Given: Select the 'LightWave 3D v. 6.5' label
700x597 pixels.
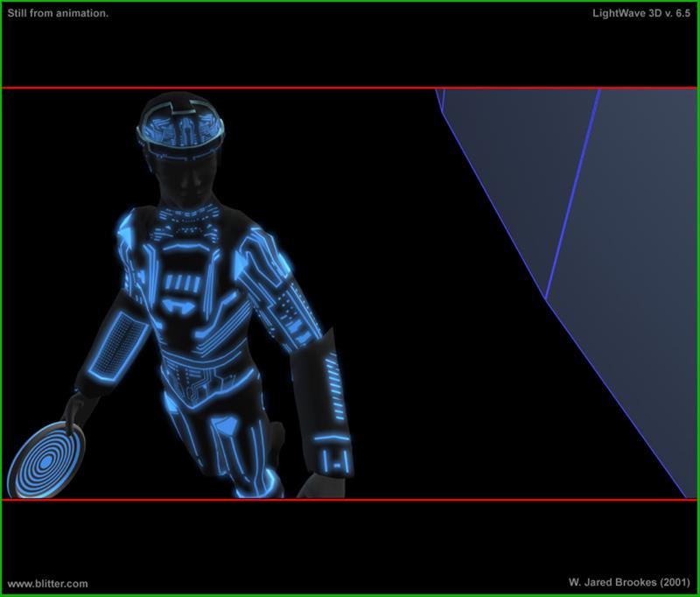Looking at the screenshot, I should (x=640, y=14).
